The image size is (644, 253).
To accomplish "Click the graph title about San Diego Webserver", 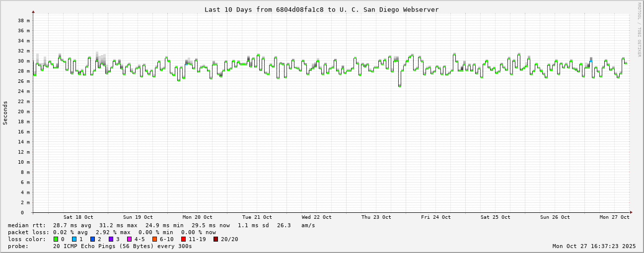I will 321,9.
